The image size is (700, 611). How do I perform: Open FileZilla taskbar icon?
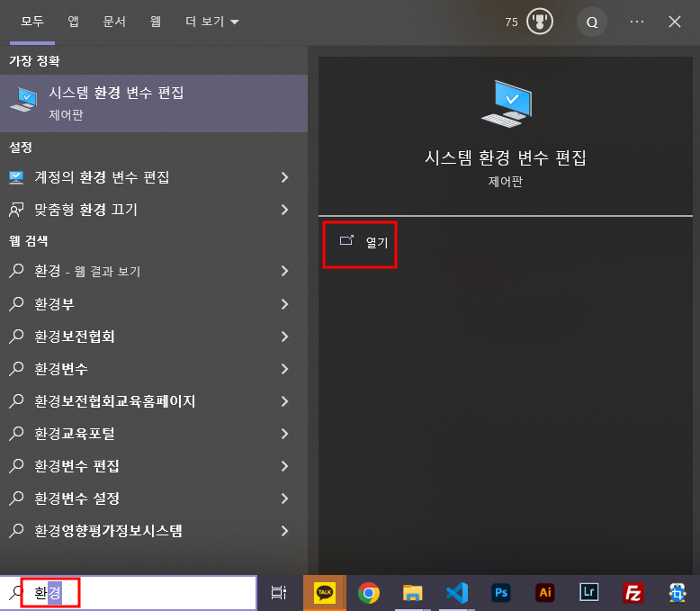coord(633,593)
